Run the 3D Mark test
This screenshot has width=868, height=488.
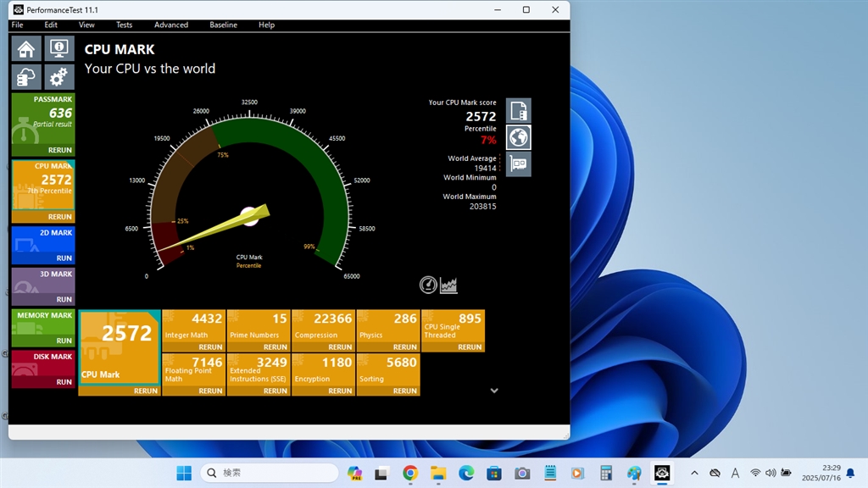click(x=64, y=299)
